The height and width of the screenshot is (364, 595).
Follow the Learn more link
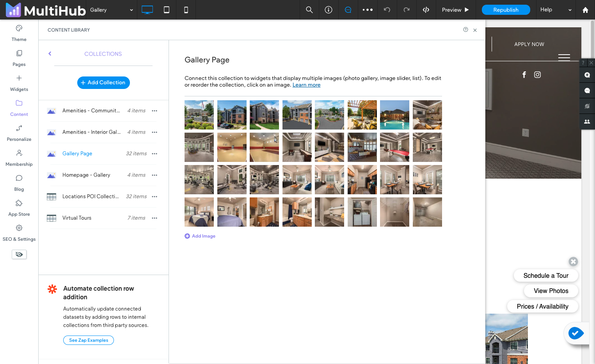[306, 85]
